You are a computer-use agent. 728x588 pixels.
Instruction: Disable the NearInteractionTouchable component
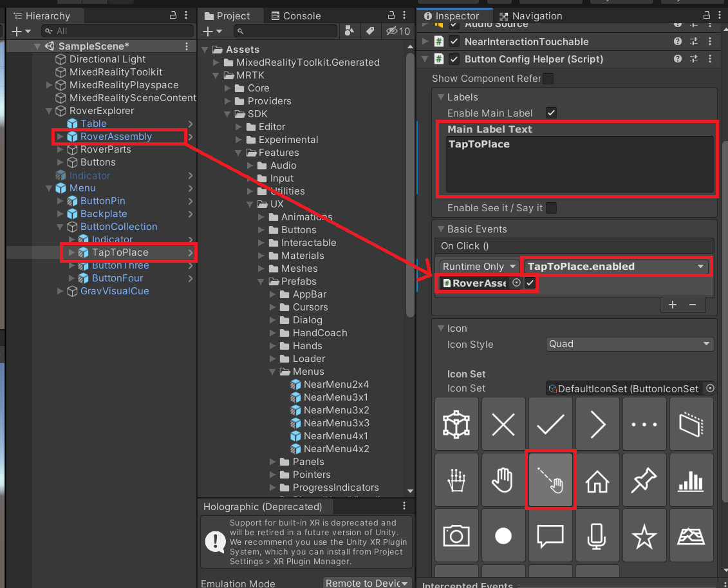[454, 41]
